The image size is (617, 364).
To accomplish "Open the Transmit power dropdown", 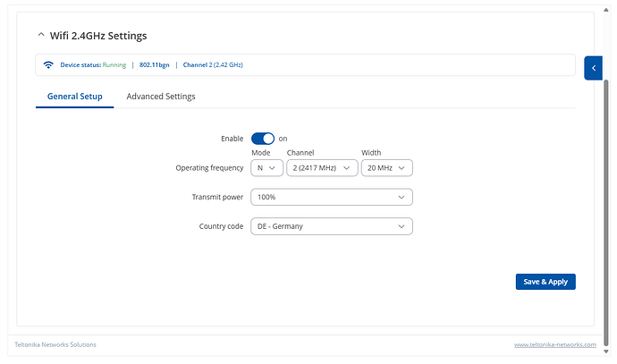I will pyautogui.click(x=332, y=197).
